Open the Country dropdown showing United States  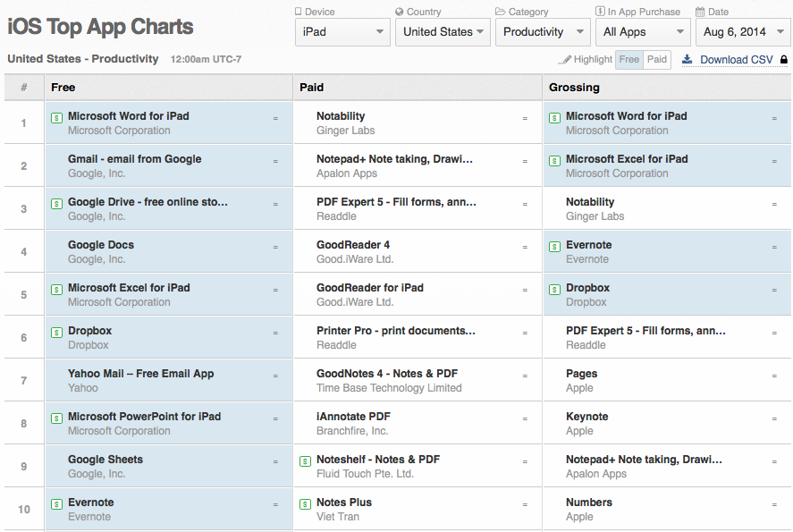[x=443, y=32]
